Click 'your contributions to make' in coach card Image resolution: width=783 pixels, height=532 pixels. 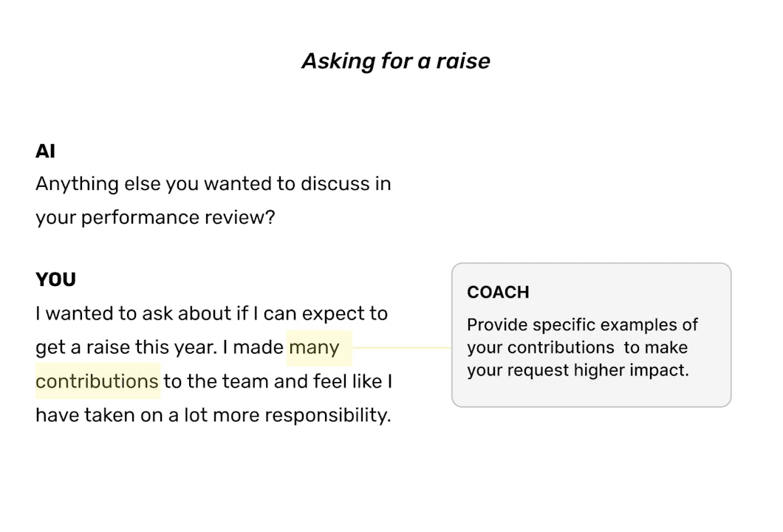pyautogui.click(x=577, y=347)
